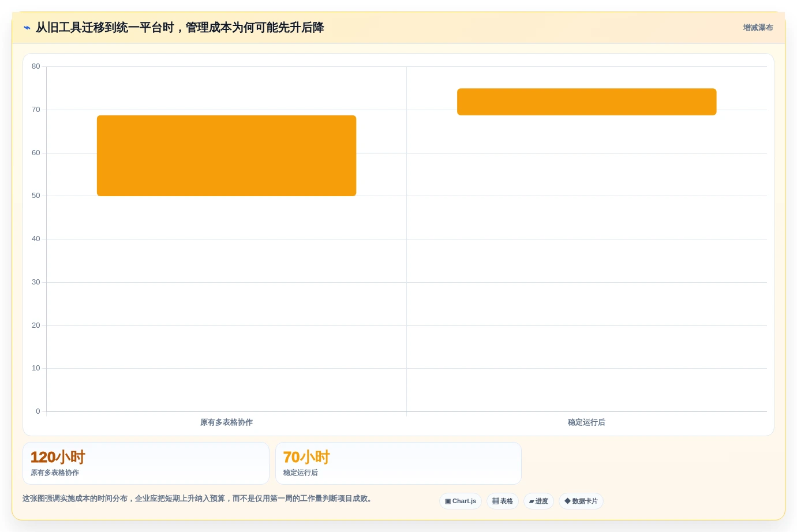This screenshot has height=532, width=797.
Task: Click the y-axis value 20
Action: click(x=36, y=325)
